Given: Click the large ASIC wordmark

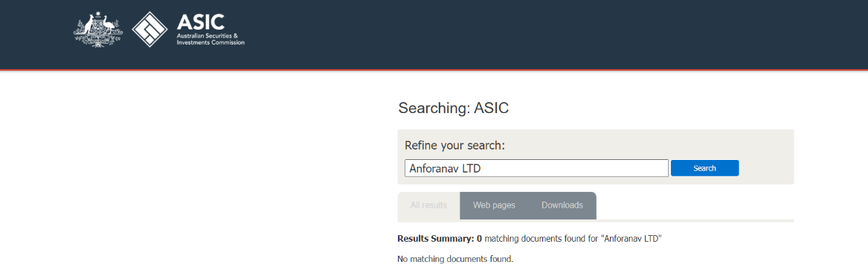Looking at the screenshot, I should (200, 22).
